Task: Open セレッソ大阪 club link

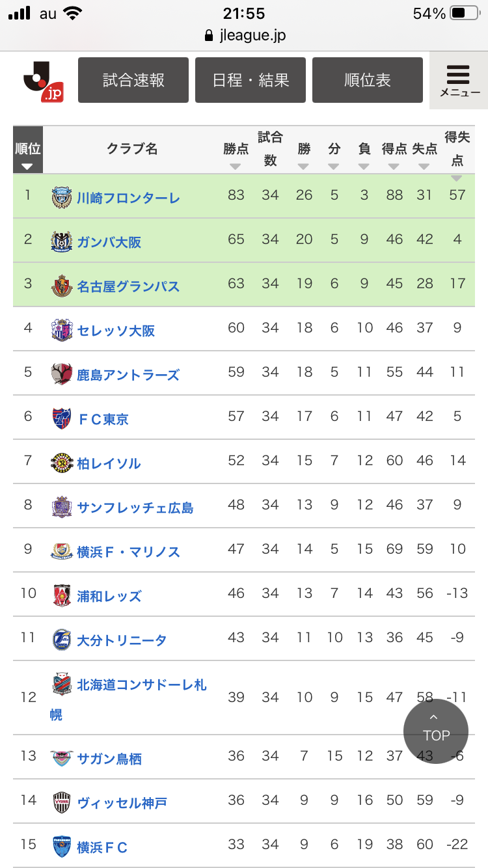Action: click(x=116, y=331)
